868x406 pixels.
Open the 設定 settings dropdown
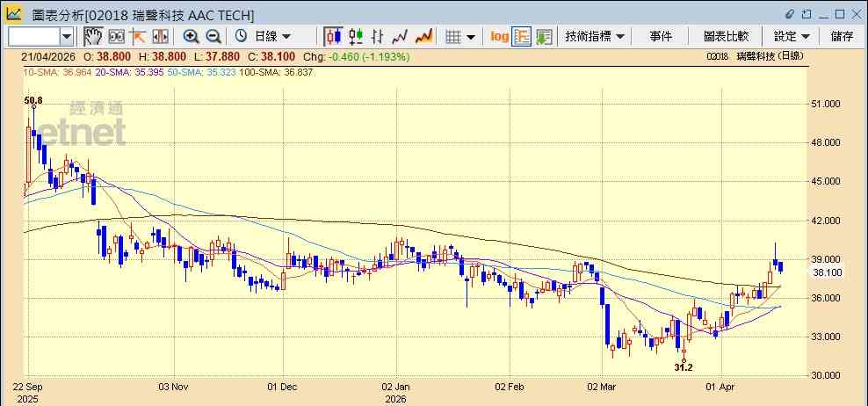[792, 37]
